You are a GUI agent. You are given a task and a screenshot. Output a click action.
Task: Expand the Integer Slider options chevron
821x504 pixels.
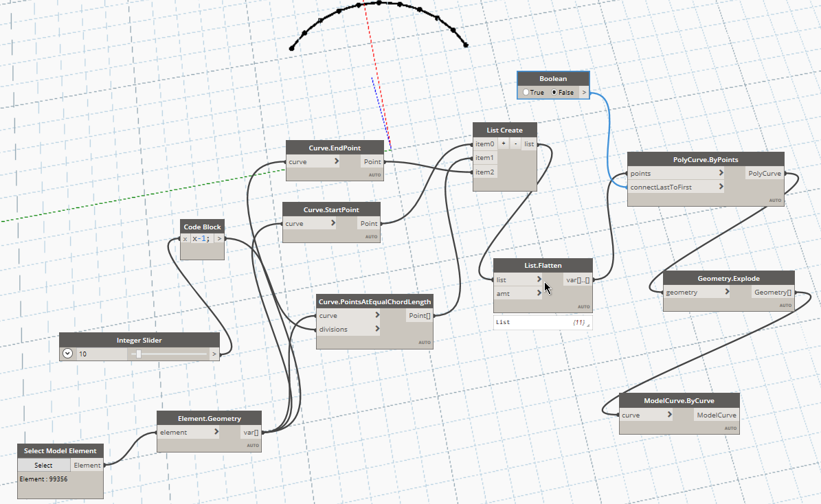67,353
